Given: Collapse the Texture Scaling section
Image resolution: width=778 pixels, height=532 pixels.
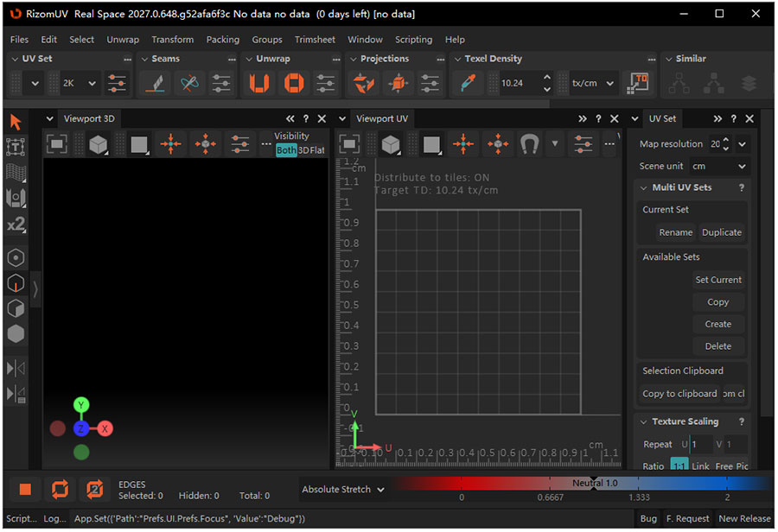Looking at the screenshot, I should (x=643, y=422).
